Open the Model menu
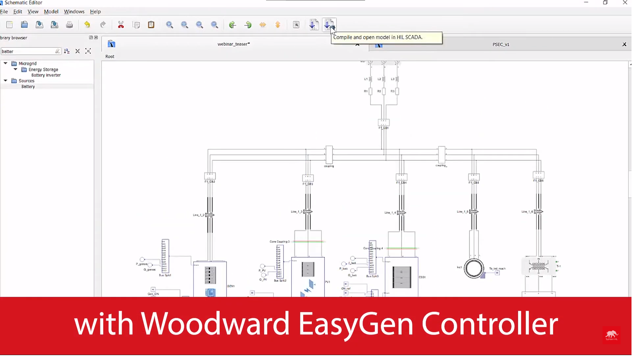This screenshot has height=363, width=644. point(51,11)
